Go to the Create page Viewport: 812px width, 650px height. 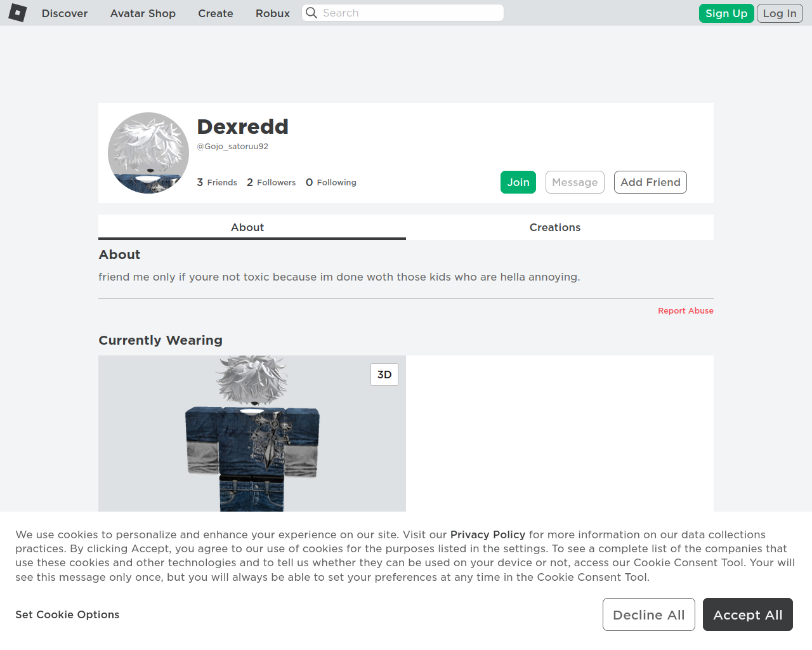click(x=216, y=13)
